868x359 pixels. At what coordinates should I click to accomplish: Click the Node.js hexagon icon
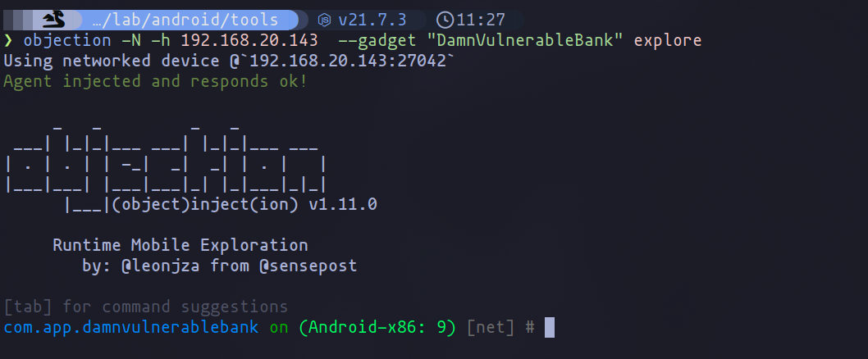tap(324, 20)
